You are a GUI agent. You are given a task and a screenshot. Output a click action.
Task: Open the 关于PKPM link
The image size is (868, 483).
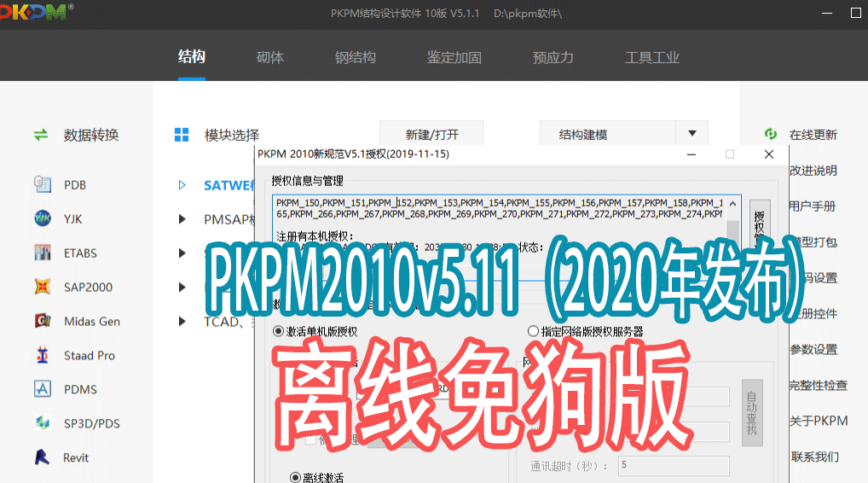819,421
